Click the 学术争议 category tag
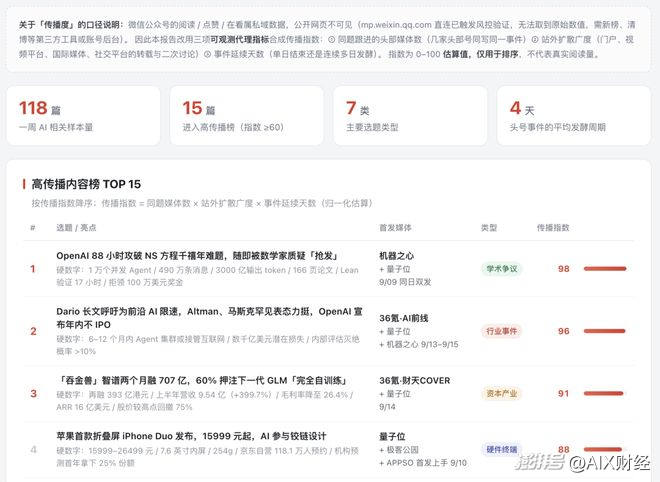Viewport: 660px width, 482px height. [x=502, y=269]
